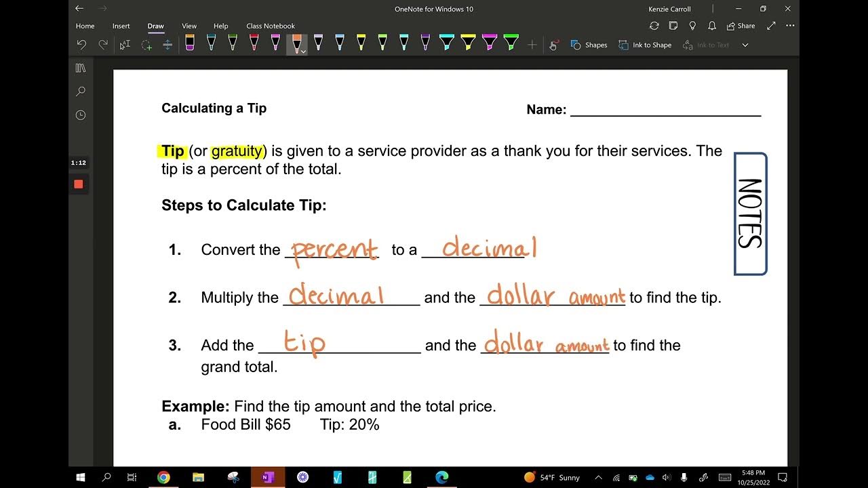Select the magenta highlighter
This screenshot has width=868, height=488.
tap(490, 43)
